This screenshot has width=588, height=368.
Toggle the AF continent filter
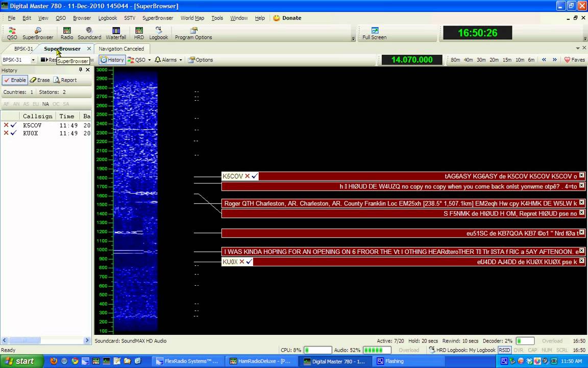(6, 104)
